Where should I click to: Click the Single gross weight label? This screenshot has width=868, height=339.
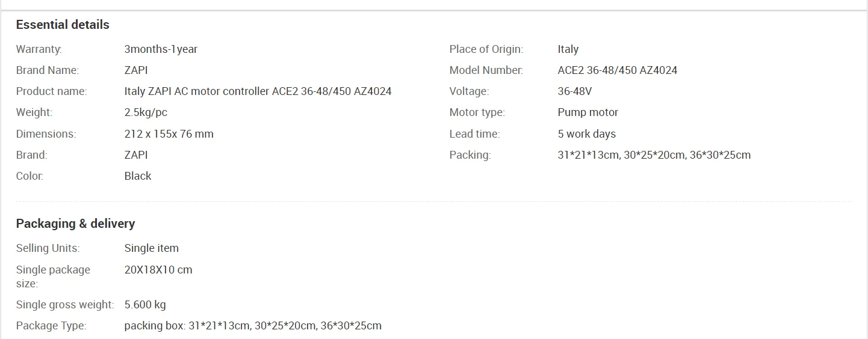[65, 305]
